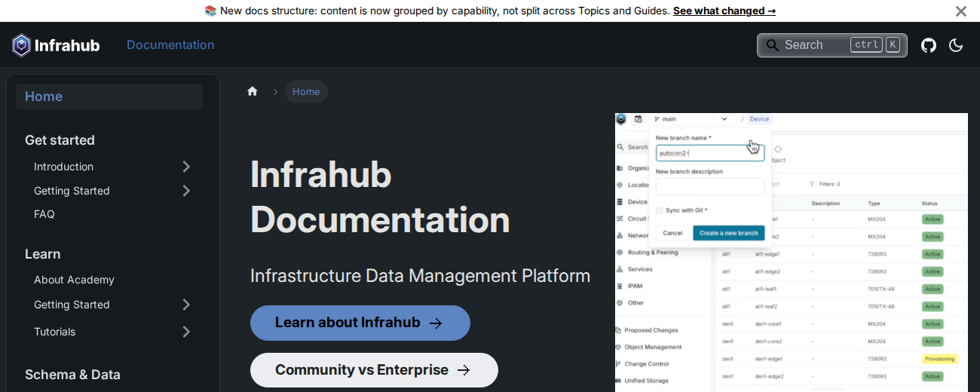Dismiss the announcement banner
The height and width of the screenshot is (392, 980).
[x=960, y=11]
